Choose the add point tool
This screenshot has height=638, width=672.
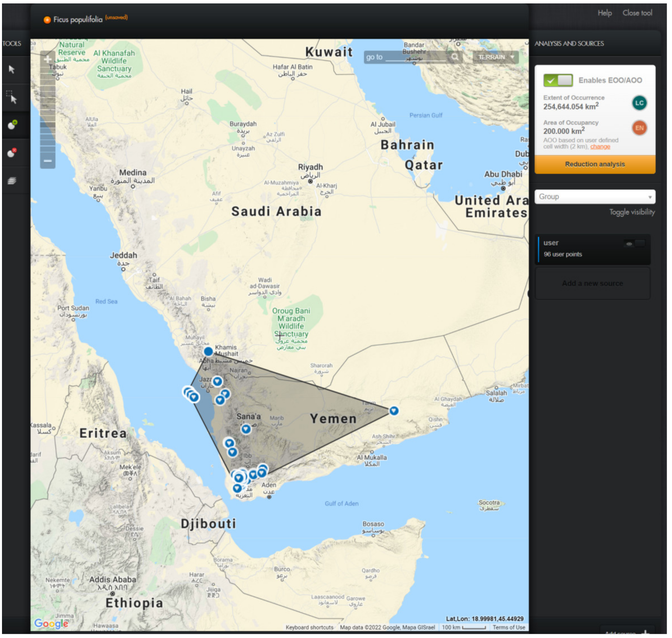tap(12, 125)
